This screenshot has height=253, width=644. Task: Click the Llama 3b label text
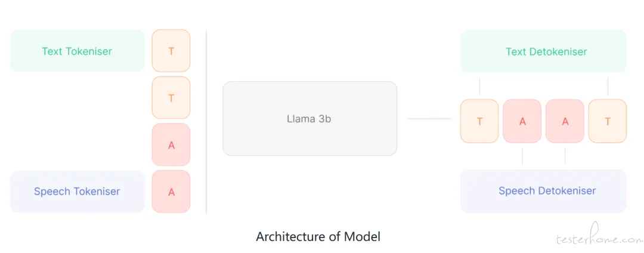[x=309, y=119]
